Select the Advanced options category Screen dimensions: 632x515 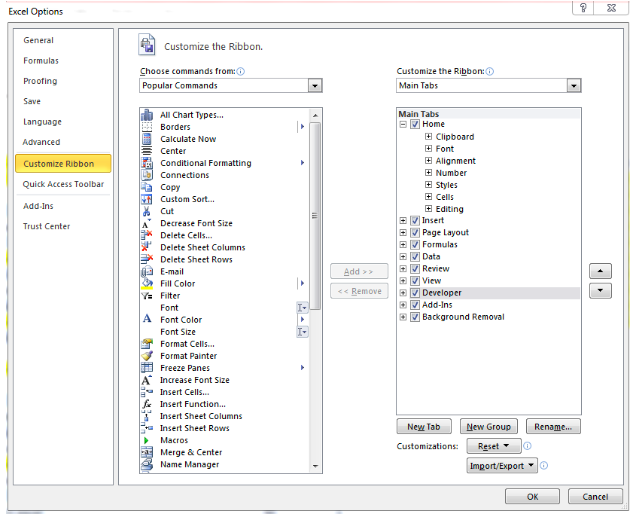pyautogui.click(x=41, y=142)
